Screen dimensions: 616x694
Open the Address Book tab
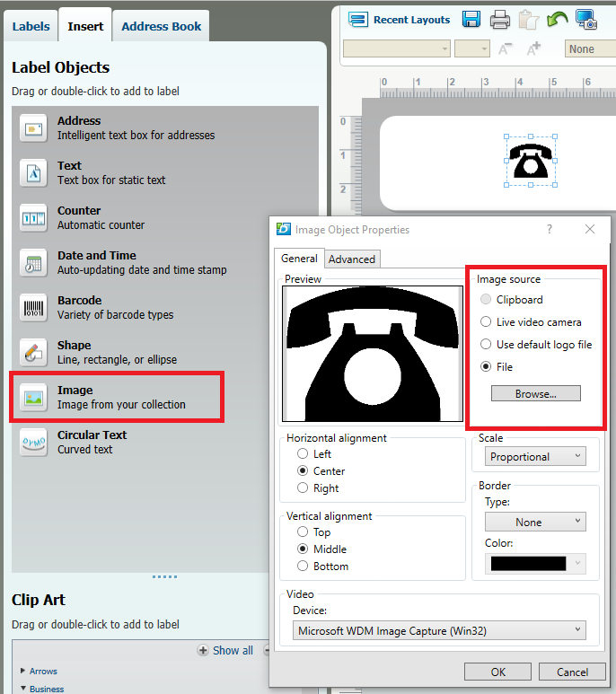click(x=162, y=26)
